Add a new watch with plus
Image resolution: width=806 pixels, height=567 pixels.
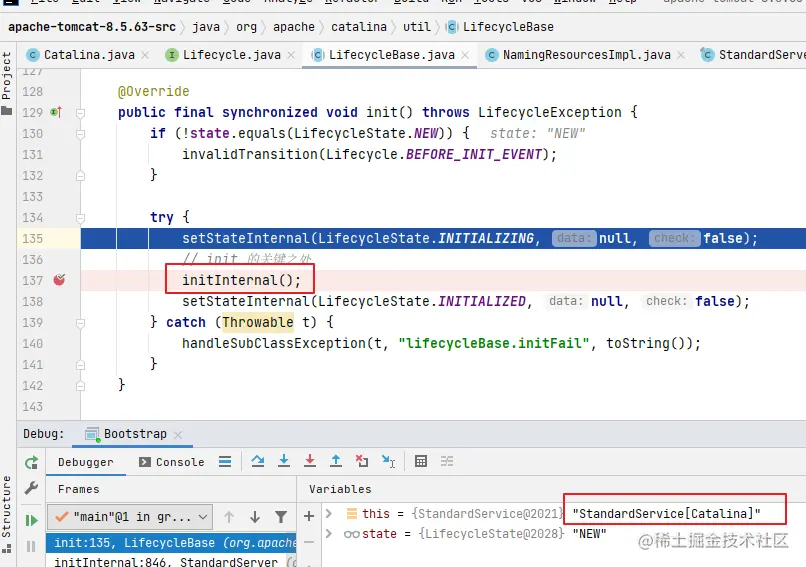click(x=309, y=516)
